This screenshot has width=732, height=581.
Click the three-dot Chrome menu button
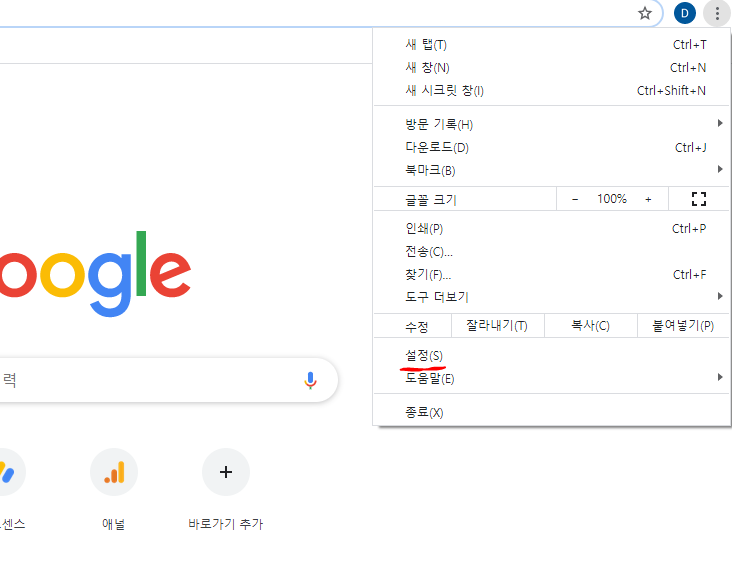[x=717, y=13]
